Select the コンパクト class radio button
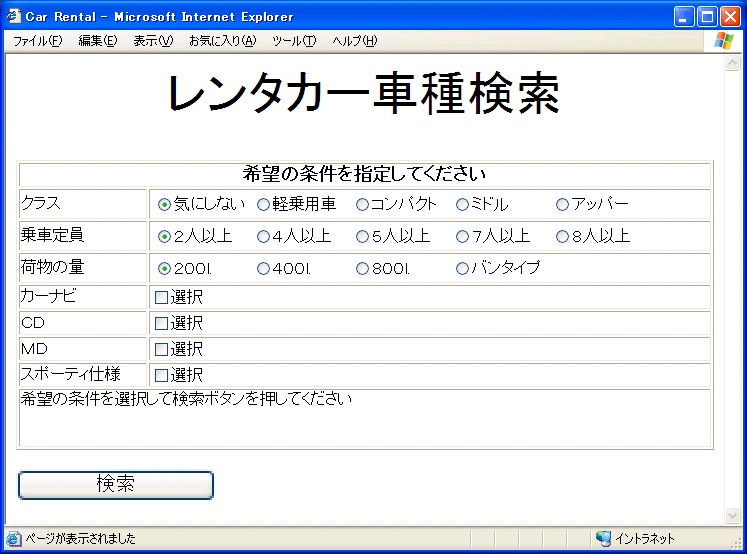 point(362,205)
